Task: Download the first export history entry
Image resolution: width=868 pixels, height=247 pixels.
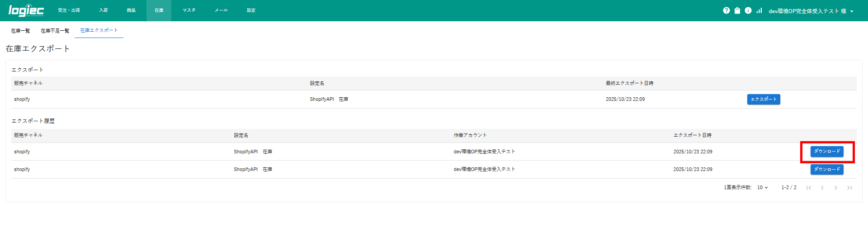Action: tap(826, 152)
